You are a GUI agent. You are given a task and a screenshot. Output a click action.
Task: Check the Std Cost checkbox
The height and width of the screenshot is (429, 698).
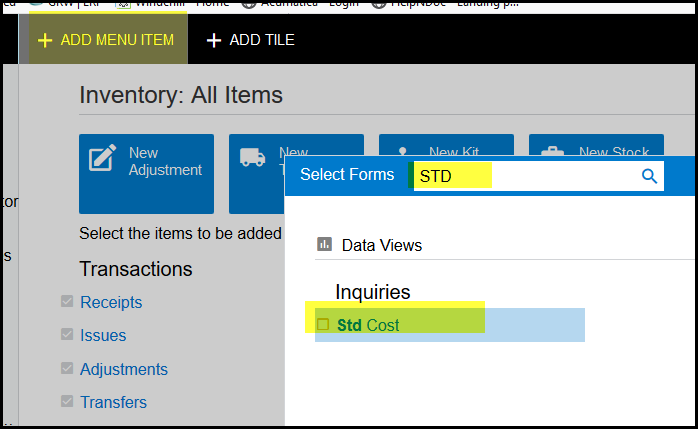pos(323,325)
